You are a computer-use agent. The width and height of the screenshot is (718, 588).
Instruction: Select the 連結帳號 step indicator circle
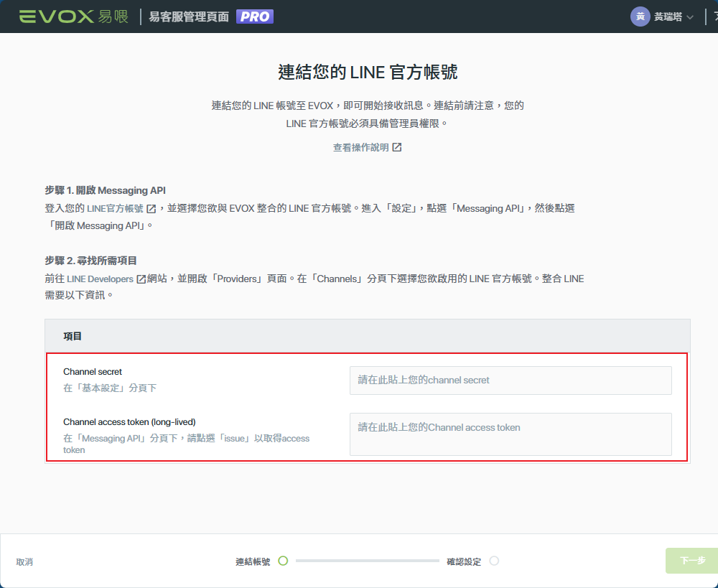tap(283, 561)
